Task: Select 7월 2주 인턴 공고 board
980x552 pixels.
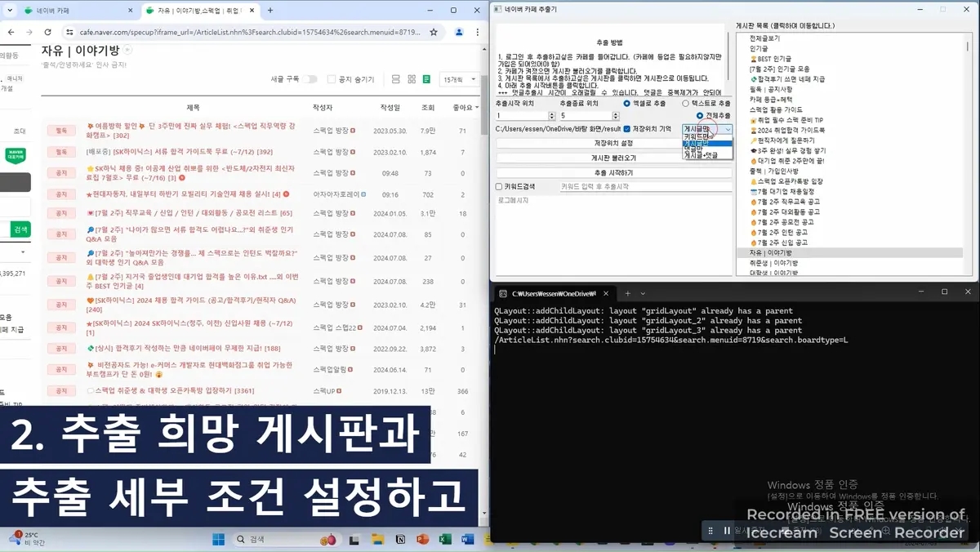Action: [x=781, y=232]
